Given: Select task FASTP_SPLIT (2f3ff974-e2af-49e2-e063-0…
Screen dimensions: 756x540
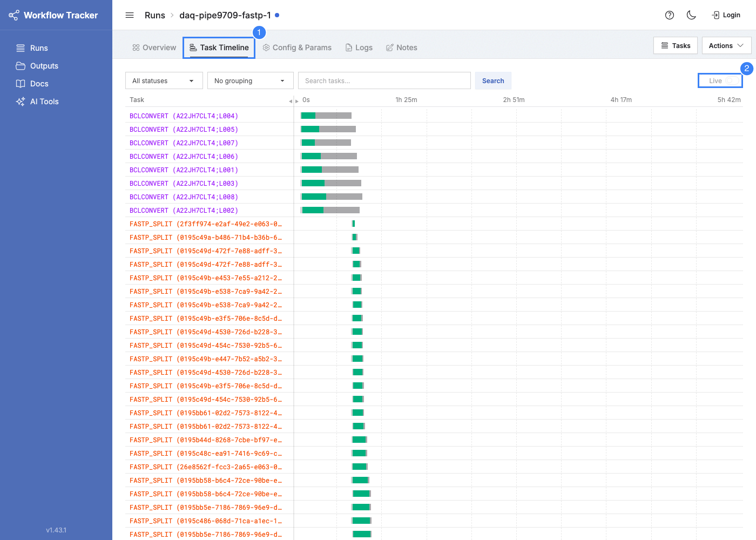Looking at the screenshot, I should click(206, 224).
